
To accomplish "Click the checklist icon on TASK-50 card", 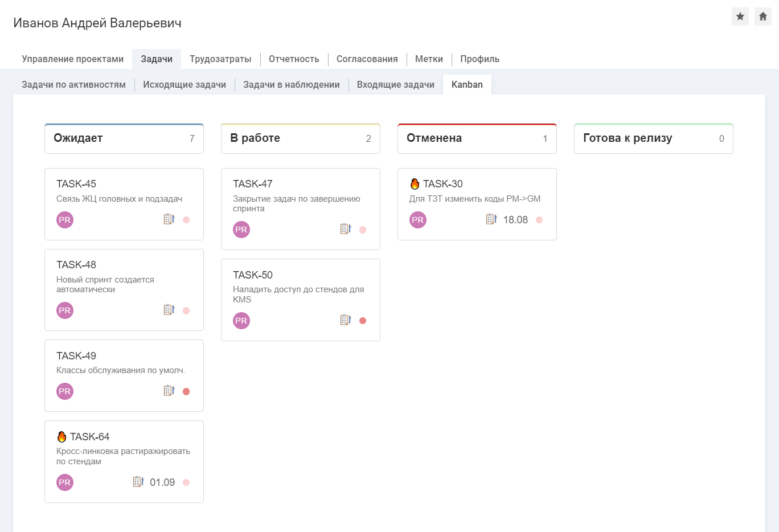I will pyautogui.click(x=345, y=320).
